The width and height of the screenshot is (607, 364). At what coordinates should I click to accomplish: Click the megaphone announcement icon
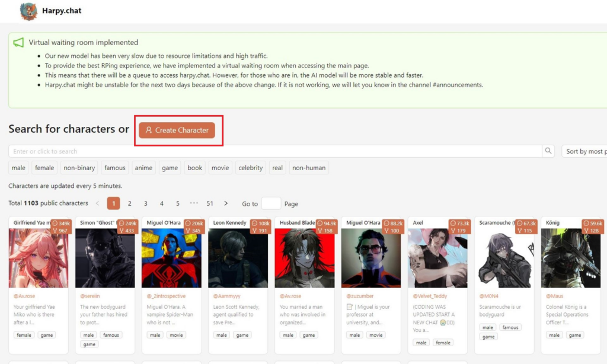tap(18, 42)
